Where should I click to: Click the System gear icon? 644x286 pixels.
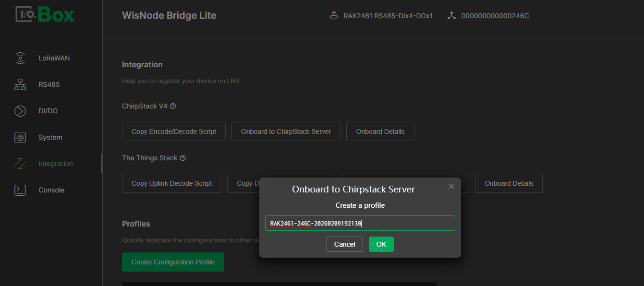20,137
